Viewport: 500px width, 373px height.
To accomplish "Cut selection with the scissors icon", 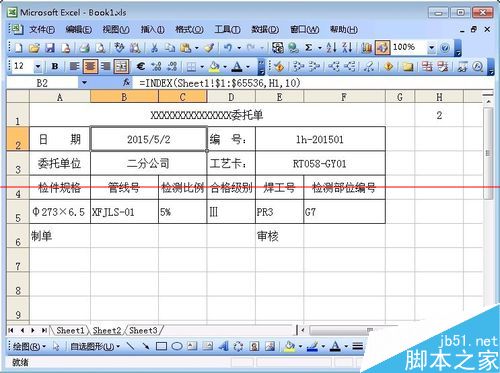I will click(154, 48).
